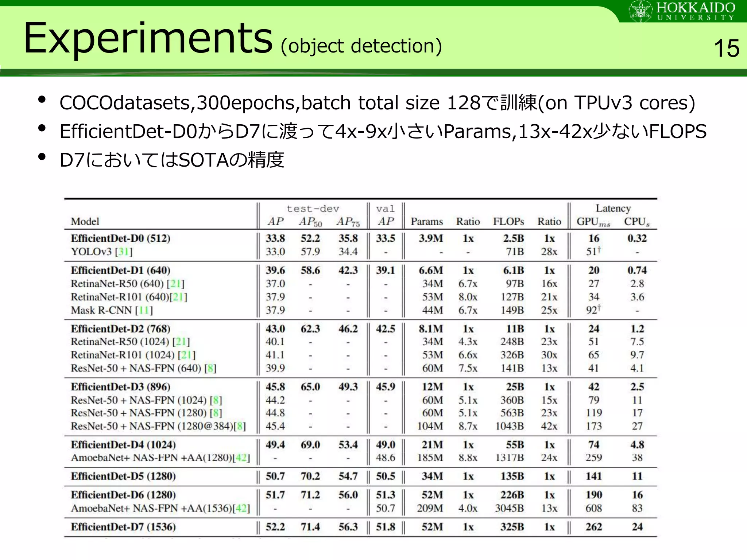Click the slide number 15
747x560 pixels.
(x=727, y=48)
